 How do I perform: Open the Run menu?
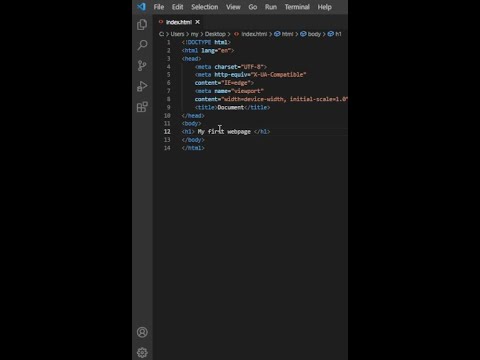271,7
